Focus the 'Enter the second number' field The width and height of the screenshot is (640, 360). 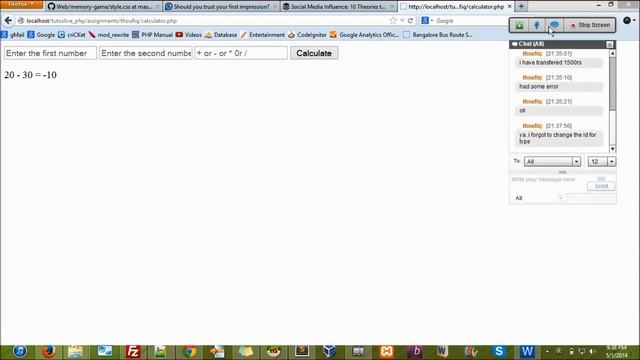146,53
